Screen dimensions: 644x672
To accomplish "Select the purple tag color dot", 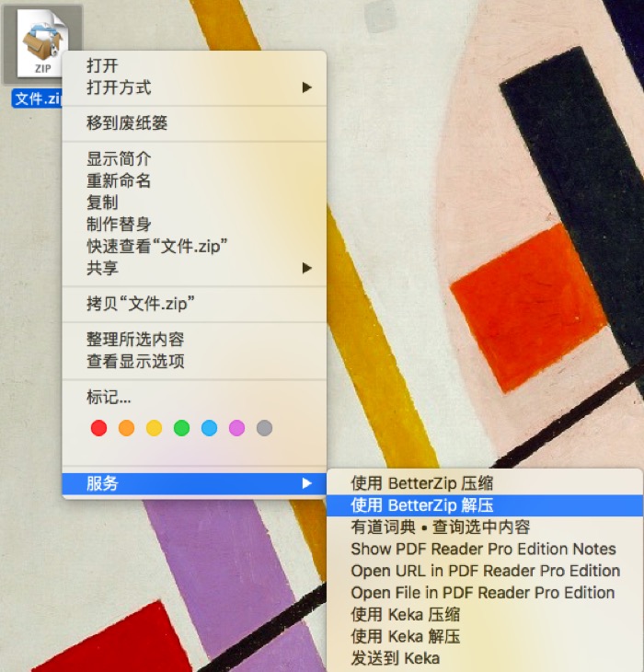I will [x=237, y=428].
